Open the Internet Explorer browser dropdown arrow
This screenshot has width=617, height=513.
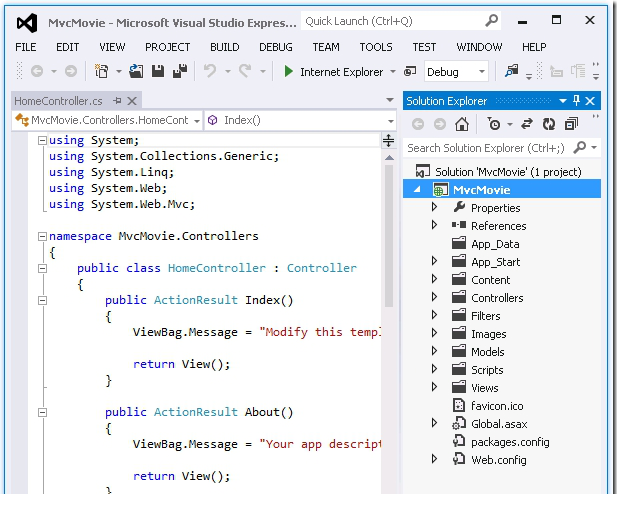pyautogui.click(x=393, y=72)
